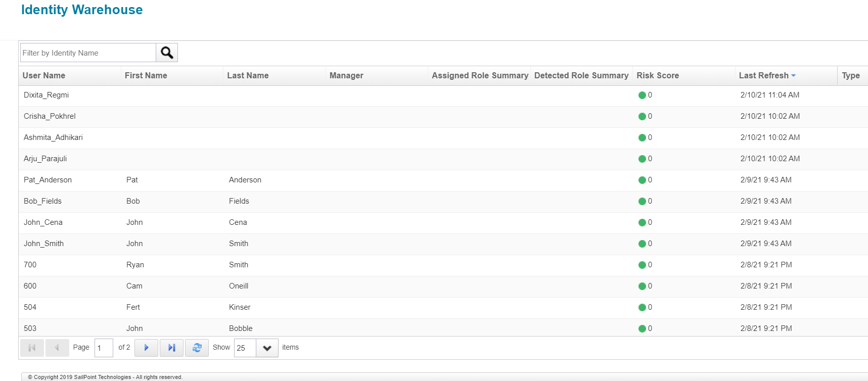868x381 pixels.
Task: Jump to the last page
Action: click(x=172, y=348)
